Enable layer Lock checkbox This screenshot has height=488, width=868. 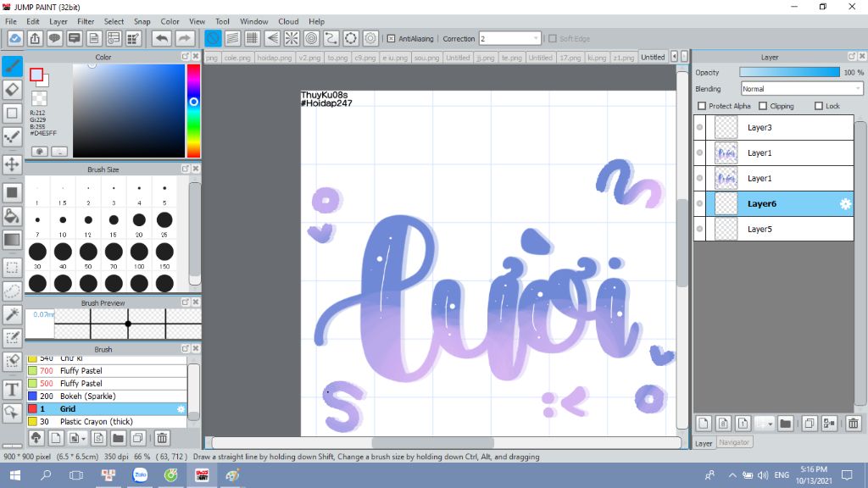(819, 106)
